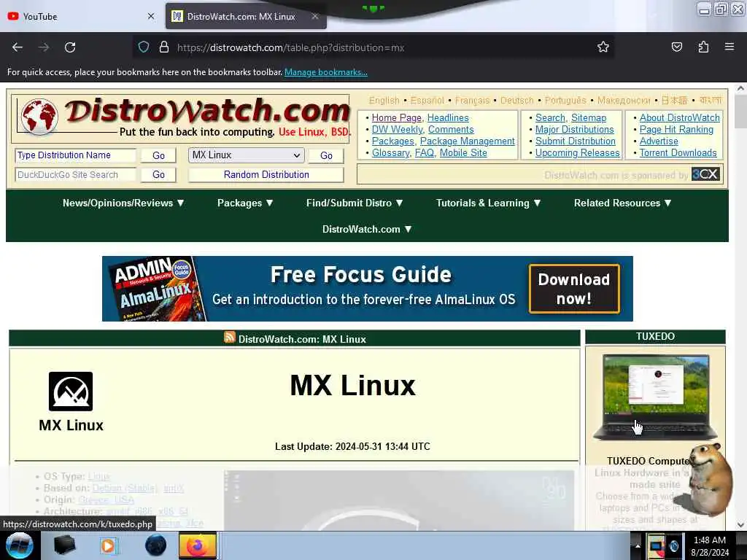Viewport: 747px width, 560px height.
Task: Click Go beside Type Distribution Name
Action: click(x=158, y=155)
